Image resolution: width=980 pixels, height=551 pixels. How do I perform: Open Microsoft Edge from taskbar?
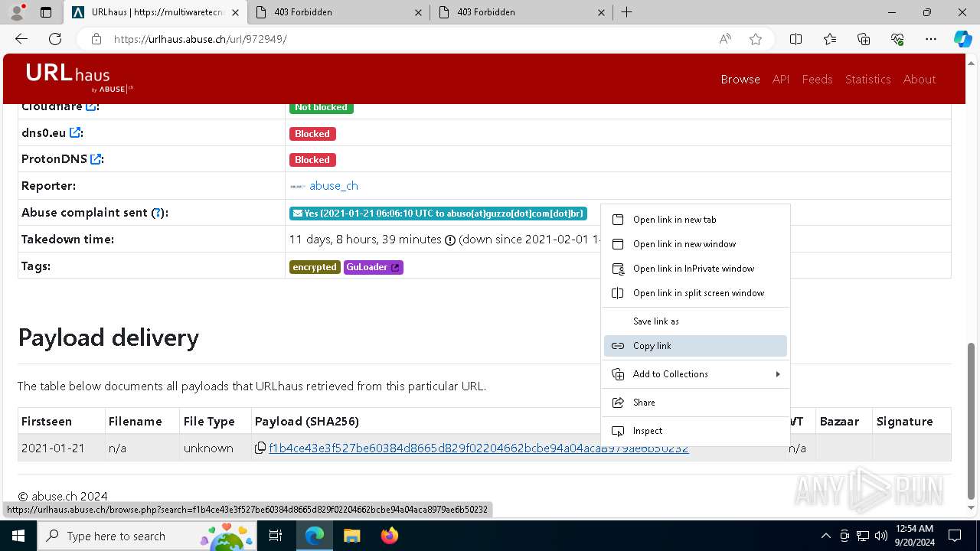pos(315,536)
